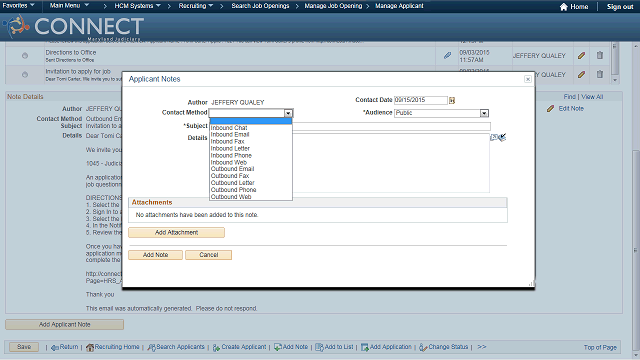Click the Return link

click(x=64, y=347)
